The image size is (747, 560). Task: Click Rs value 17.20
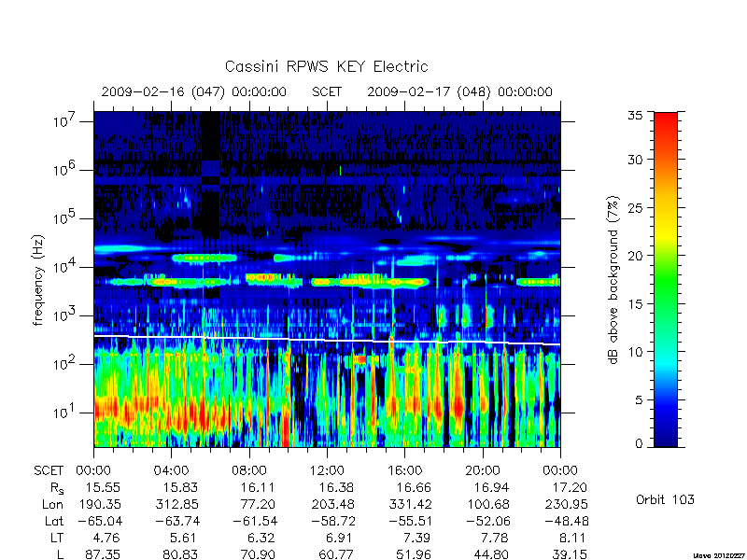point(569,487)
